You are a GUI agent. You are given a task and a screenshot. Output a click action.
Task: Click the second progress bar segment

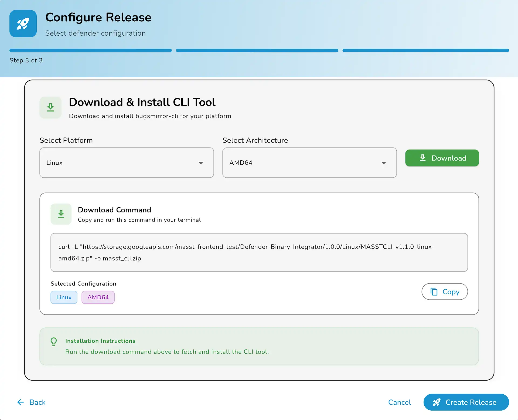[257, 50]
